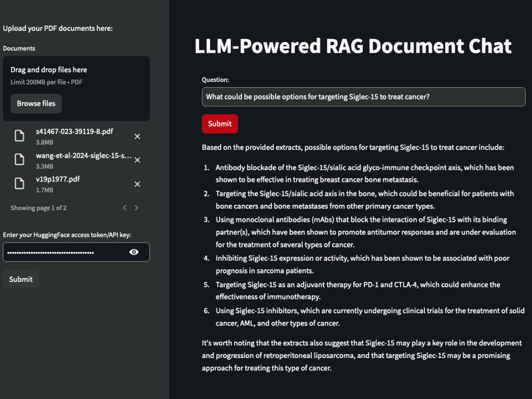
Task: Select file name s41467-023-39119-8.pdf
Action: (x=74, y=131)
